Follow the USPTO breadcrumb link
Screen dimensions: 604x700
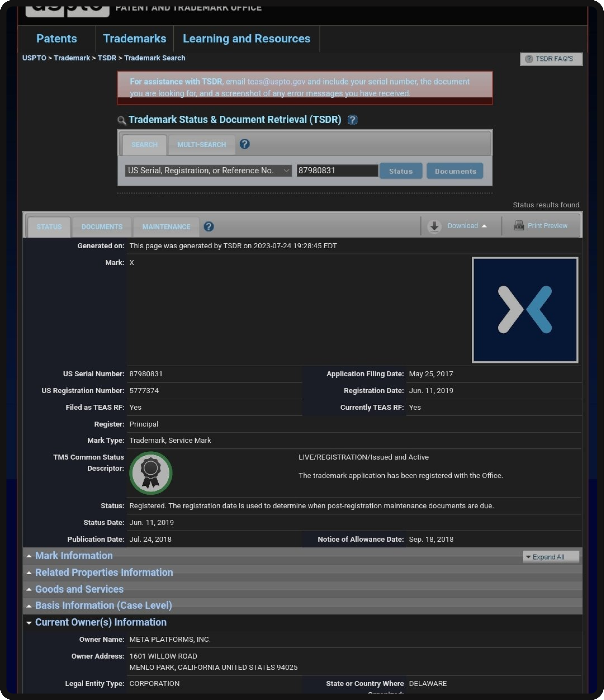click(x=34, y=58)
